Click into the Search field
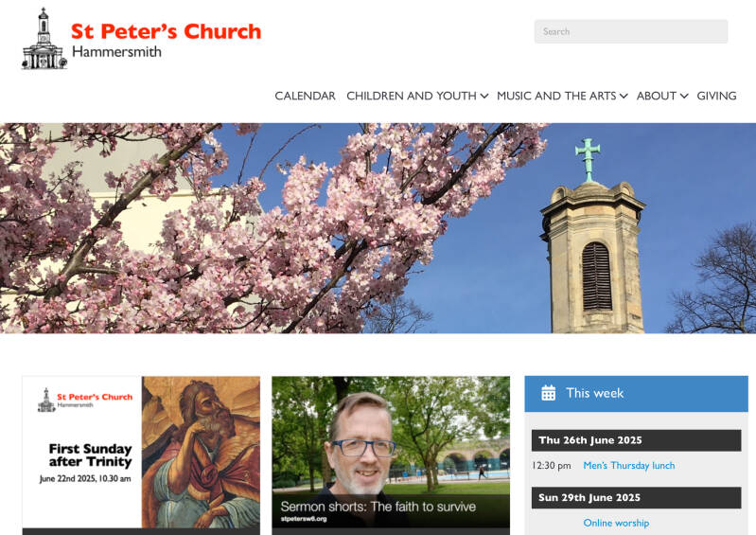This screenshot has height=535, width=756. [x=631, y=31]
